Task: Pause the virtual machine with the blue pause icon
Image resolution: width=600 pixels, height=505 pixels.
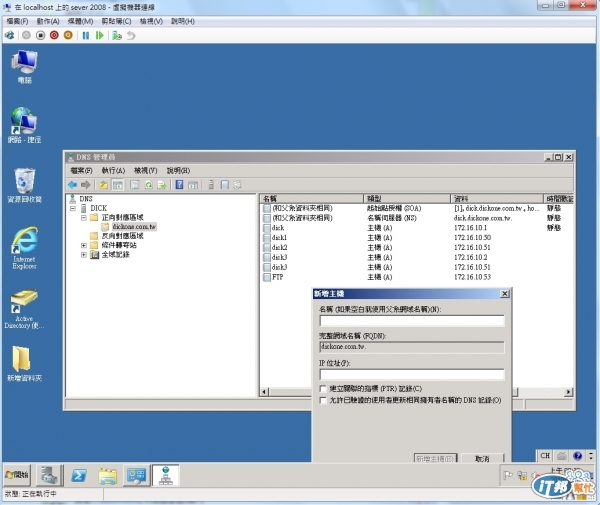Action: [x=86, y=36]
